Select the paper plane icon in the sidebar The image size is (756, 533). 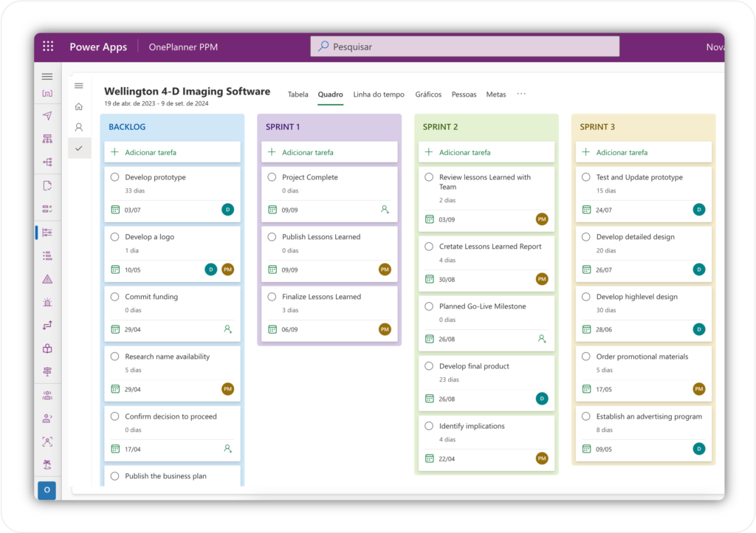(x=46, y=116)
